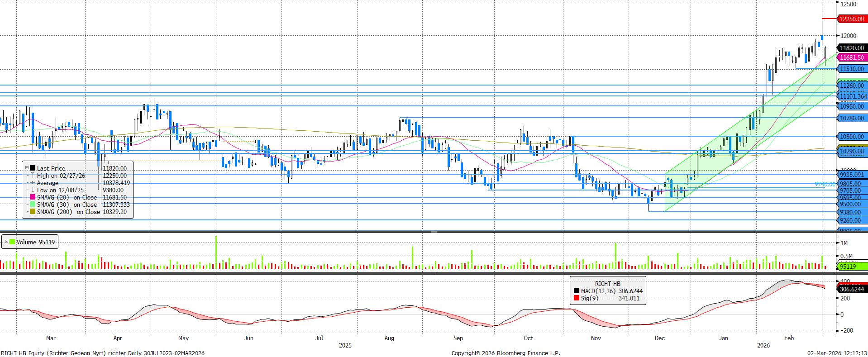868x357 pixels.
Task: Click the black Last Price color swatch
Action: (33, 168)
